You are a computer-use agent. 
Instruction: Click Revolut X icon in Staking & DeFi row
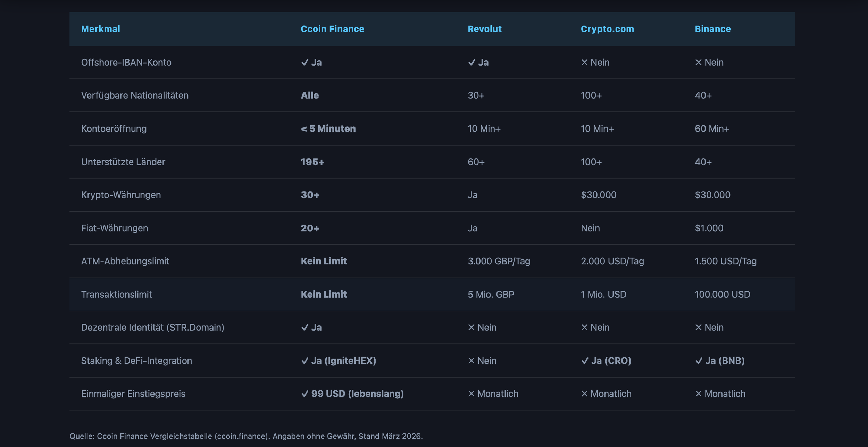point(471,361)
